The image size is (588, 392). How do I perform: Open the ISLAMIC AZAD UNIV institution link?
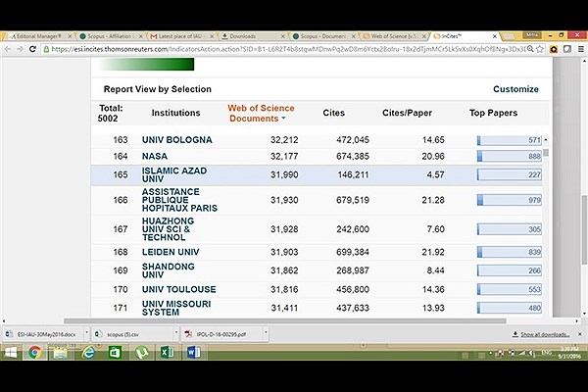point(174,174)
